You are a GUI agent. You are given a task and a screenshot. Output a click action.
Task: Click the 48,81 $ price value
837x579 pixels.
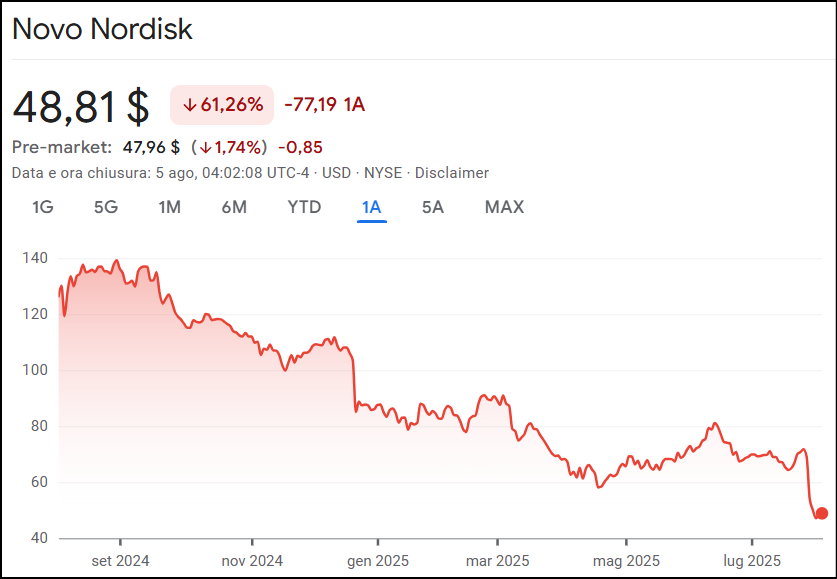click(x=81, y=105)
